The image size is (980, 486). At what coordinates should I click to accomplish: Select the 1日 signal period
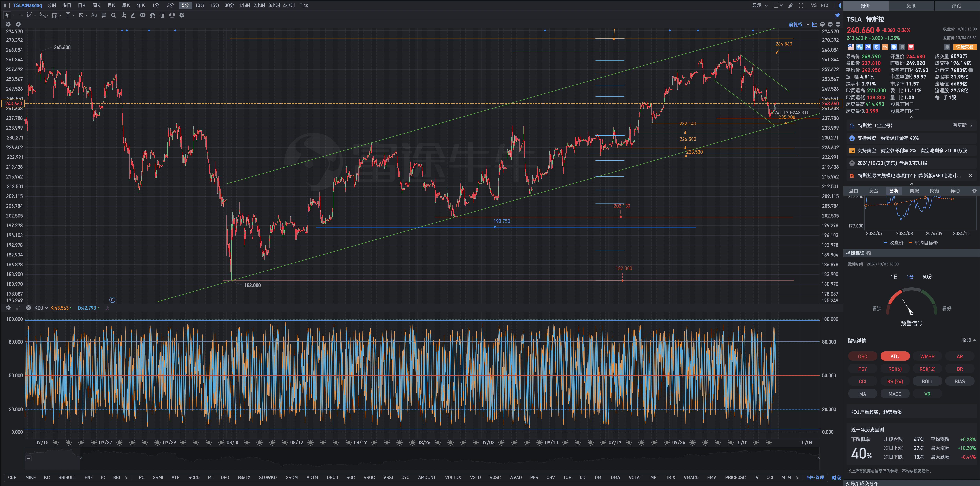[x=894, y=276]
